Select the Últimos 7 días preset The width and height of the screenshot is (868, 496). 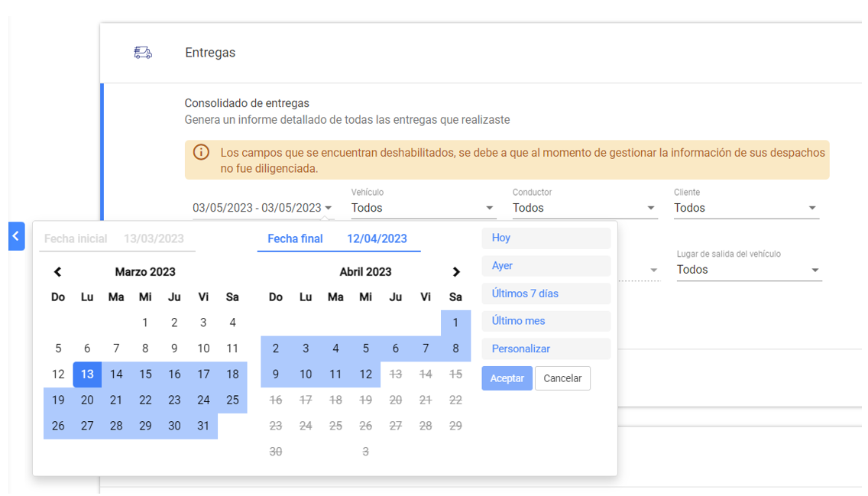(546, 293)
